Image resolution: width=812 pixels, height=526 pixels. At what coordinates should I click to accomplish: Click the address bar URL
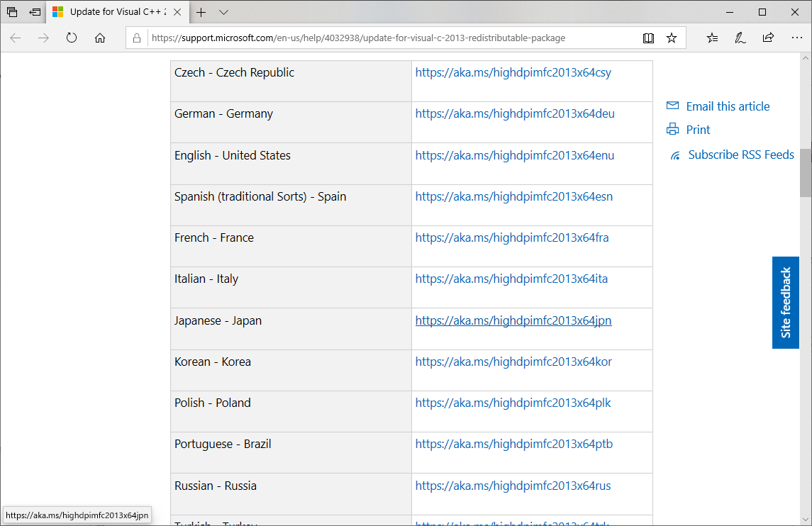point(358,38)
